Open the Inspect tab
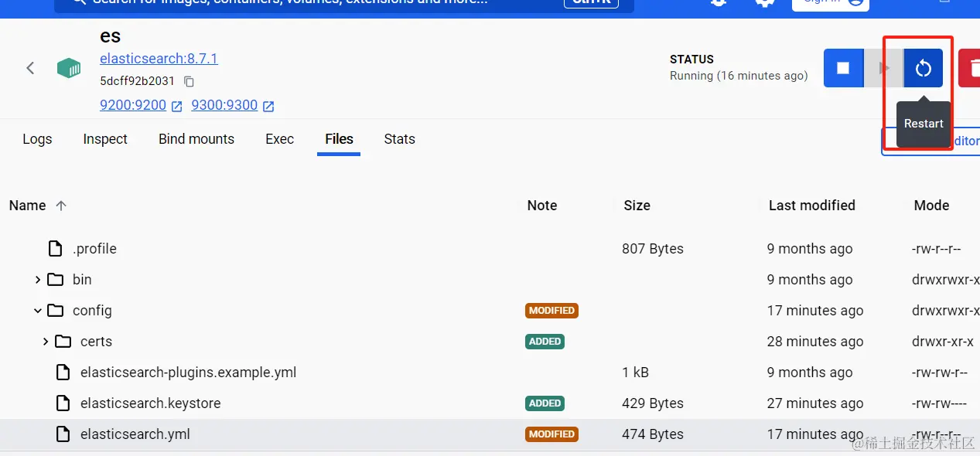Viewport: 980px width, 456px height. click(105, 139)
